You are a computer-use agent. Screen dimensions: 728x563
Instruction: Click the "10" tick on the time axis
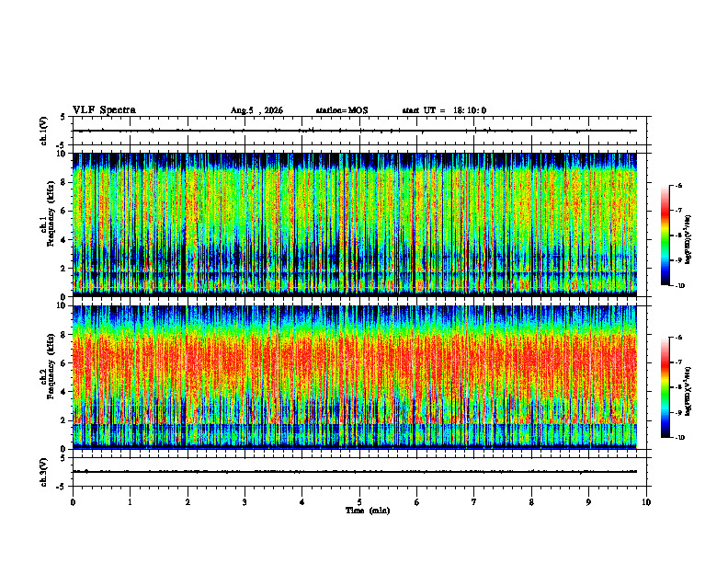click(646, 502)
